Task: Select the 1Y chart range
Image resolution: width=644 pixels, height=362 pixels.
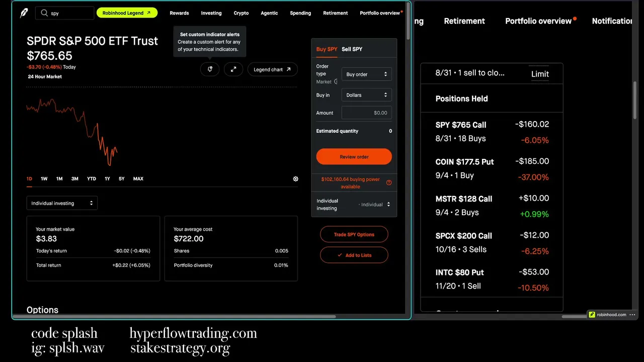Action: pyautogui.click(x=107, y=179)
